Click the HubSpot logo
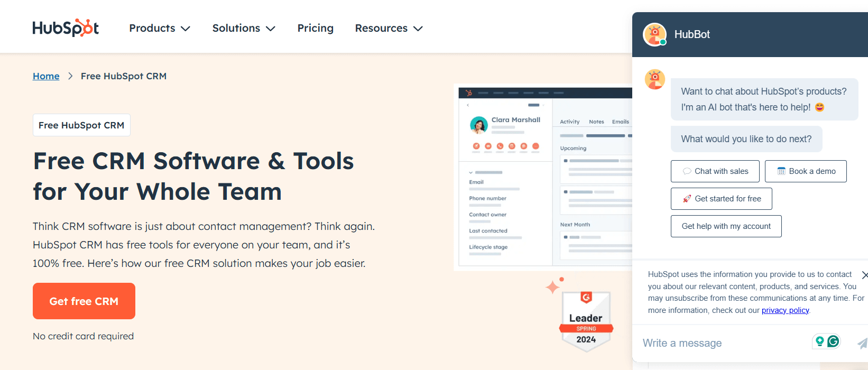This screenshot has width=868, height=370. click(66, 27)
